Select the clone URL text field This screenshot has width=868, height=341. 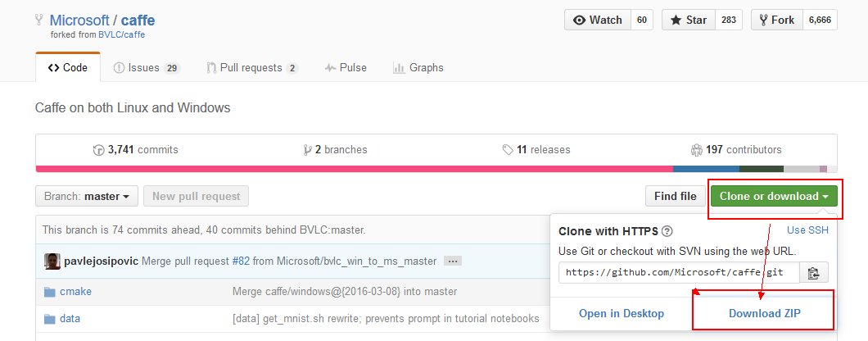(x=679, y=273)
